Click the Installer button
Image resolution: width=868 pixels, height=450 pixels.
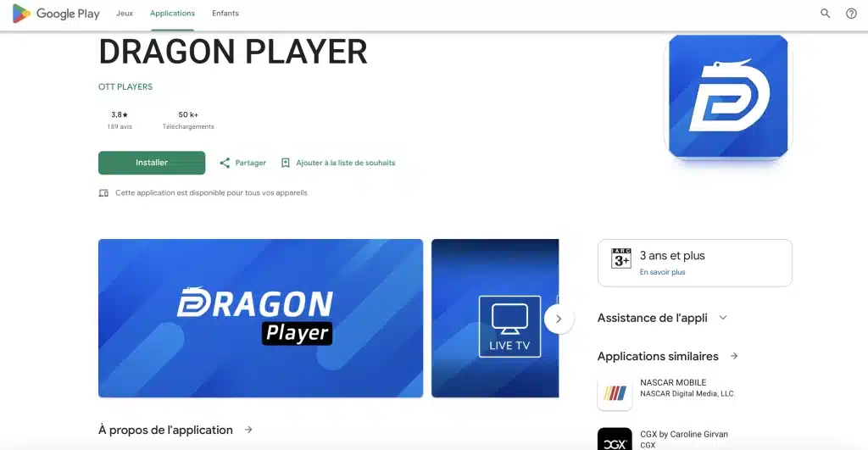tap(152, 163)
